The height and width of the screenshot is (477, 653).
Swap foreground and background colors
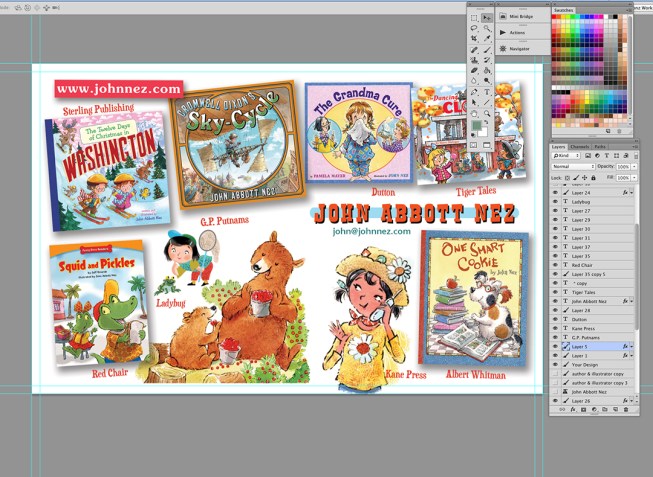(x=486, y=122)
